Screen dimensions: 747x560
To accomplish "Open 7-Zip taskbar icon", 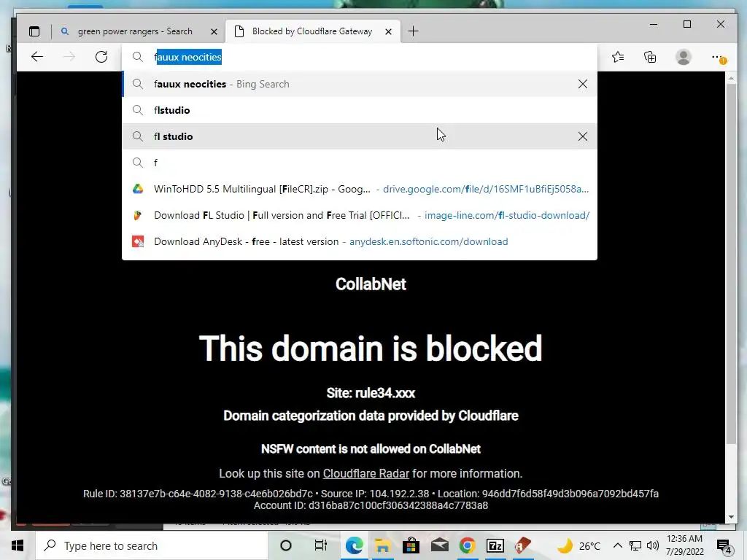I will pos(495,545).
